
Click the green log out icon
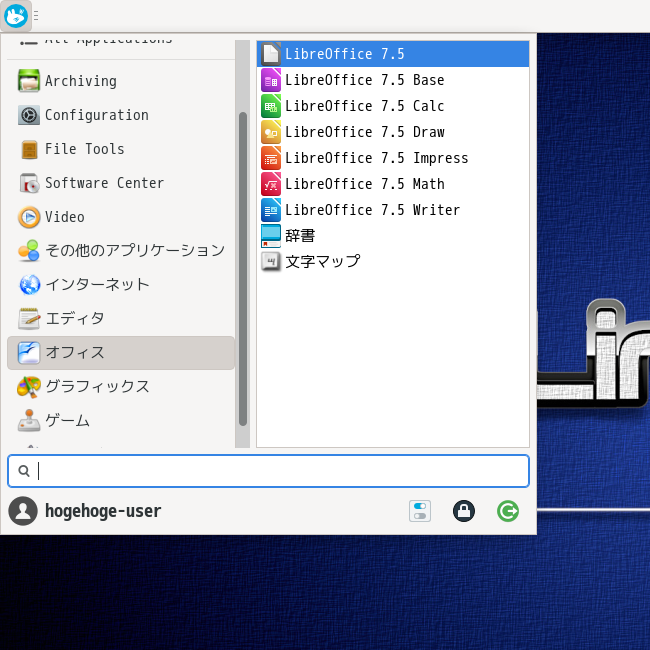pyautogui.click(x=508, y=511)
